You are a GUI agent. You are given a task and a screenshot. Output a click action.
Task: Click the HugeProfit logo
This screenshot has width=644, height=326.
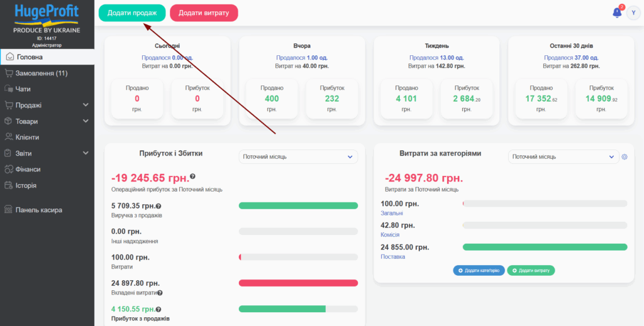[x=47, y=15]
